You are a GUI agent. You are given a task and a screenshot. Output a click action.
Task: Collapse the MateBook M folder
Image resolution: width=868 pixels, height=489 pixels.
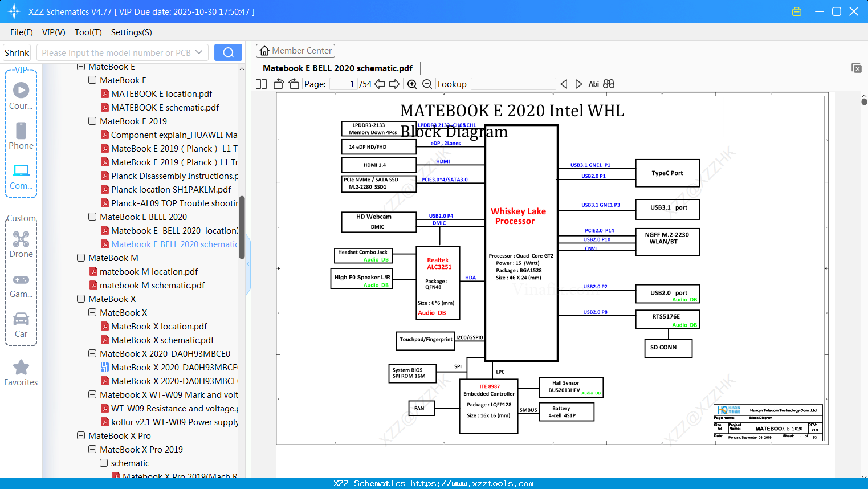81,258
